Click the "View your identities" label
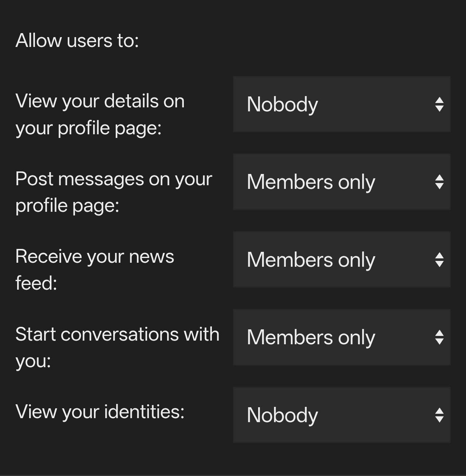 (100, 412)
